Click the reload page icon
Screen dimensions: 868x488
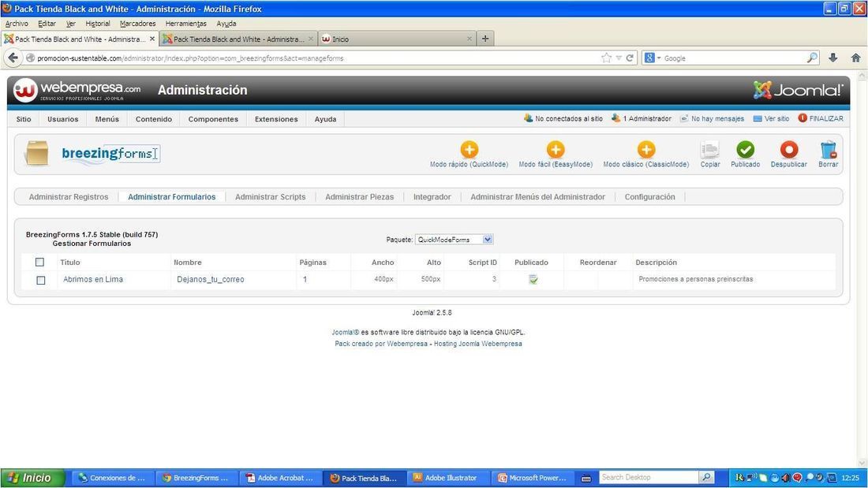pos(630,58)
